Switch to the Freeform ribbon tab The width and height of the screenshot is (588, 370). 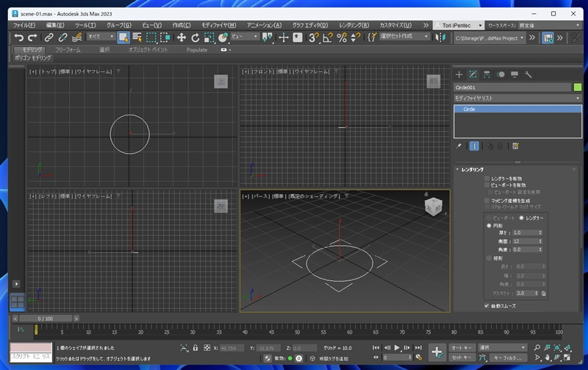[68, 49]
